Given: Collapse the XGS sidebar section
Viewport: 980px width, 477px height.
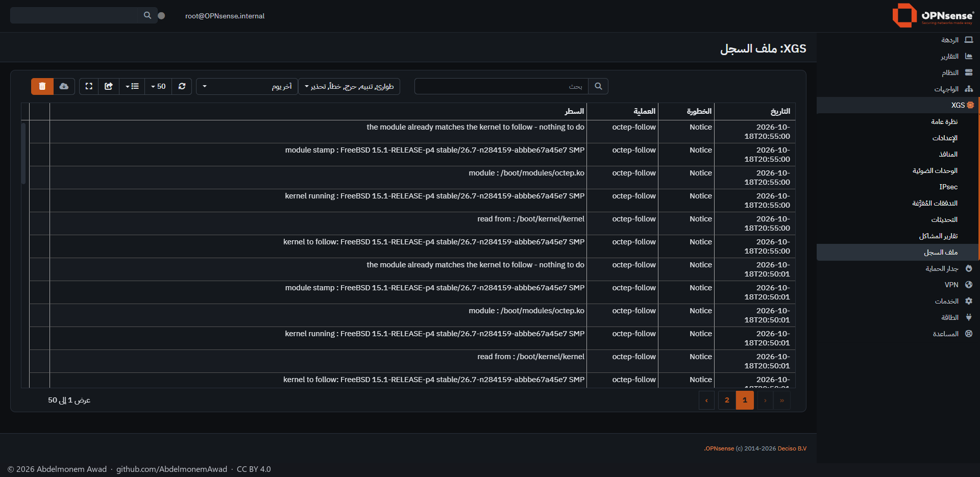Looking at the screenshot, I should click(x=898, y=105).
